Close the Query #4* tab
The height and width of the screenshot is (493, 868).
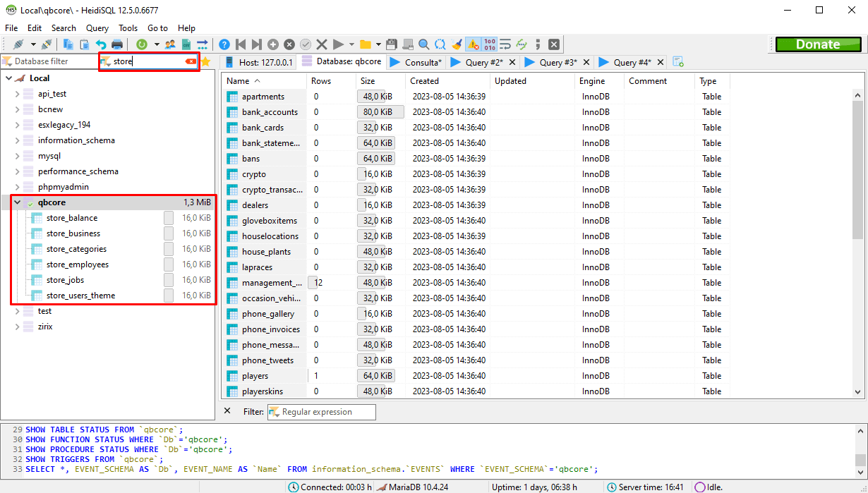[661, 62]
